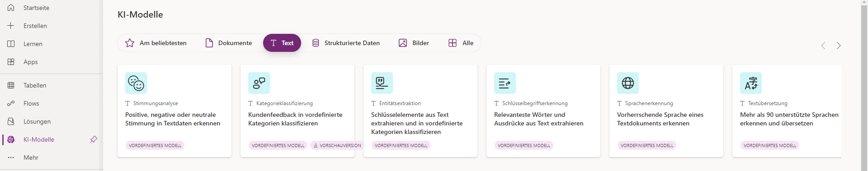
Task: Click the Textübersetzung label text
Action: [x=768, y=103]
